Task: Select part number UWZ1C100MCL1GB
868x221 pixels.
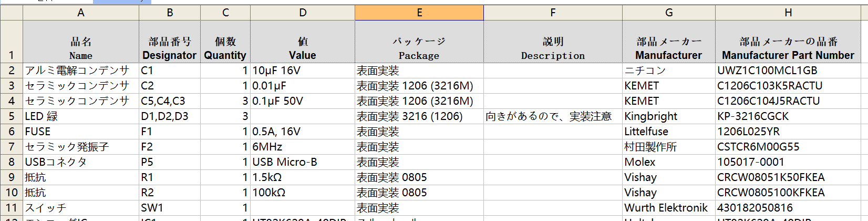Action: click(x=788, y=71)
